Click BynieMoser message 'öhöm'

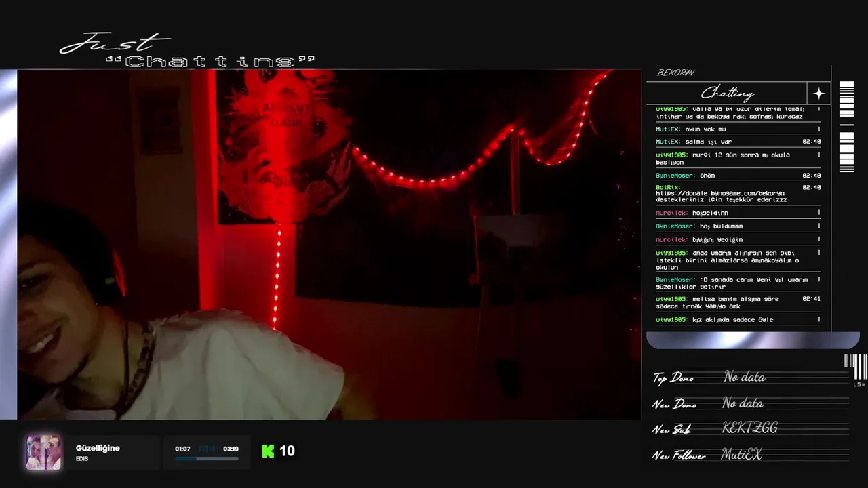click(x=707, y=176)
